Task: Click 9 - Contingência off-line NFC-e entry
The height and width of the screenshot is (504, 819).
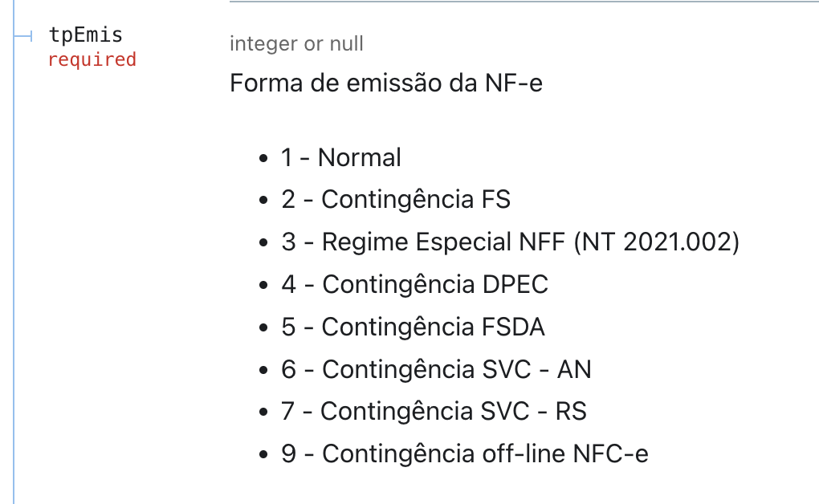Action: pyautogui.click(x=465, y=453)
